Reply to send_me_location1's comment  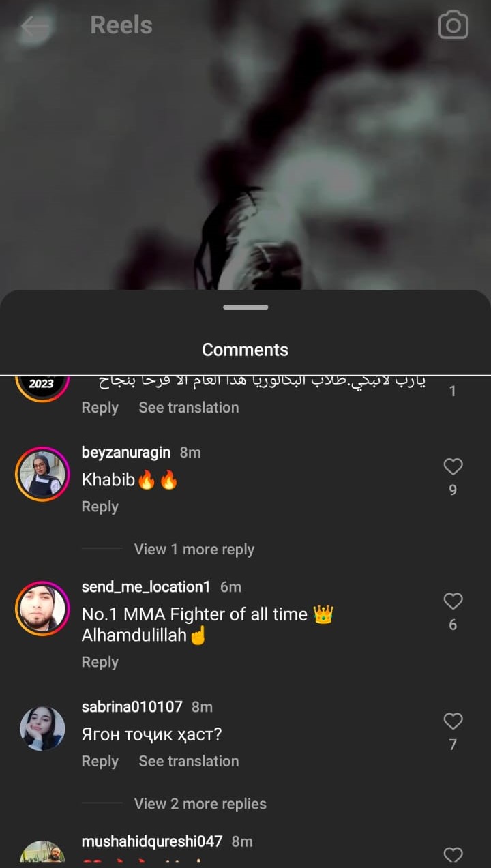point(100,662)
